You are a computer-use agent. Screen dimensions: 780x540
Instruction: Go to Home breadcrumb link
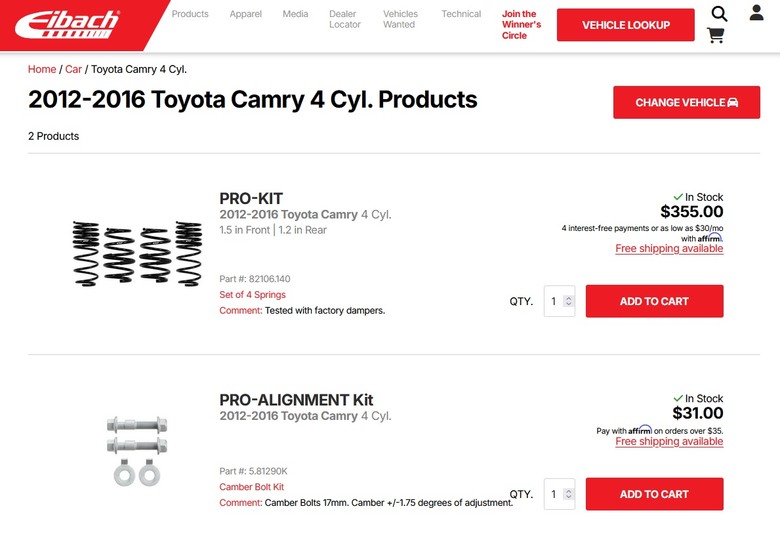[x=42, y=69]
